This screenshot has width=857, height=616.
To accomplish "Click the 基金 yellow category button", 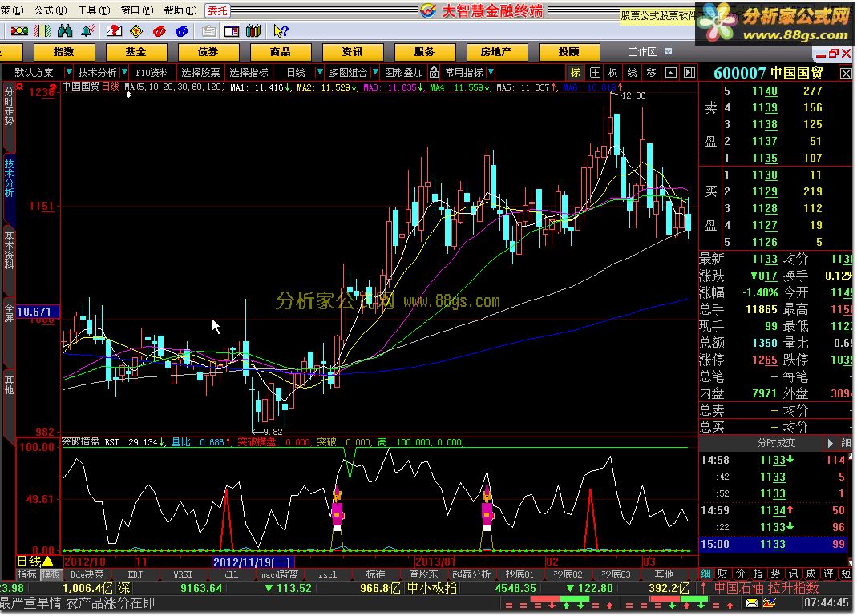I will (x=136, y=52).
